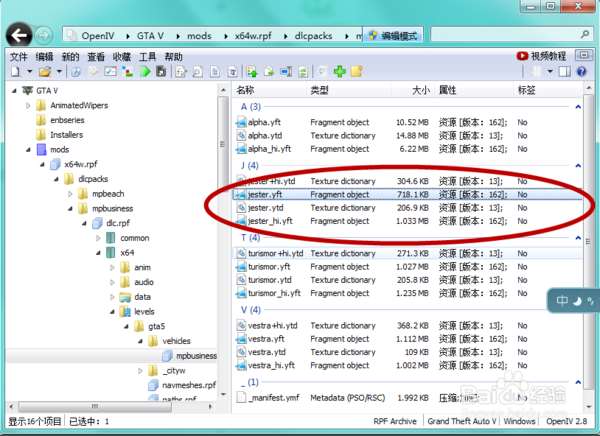
Task: Click mods breadcrumb segment
Action: 199,36
